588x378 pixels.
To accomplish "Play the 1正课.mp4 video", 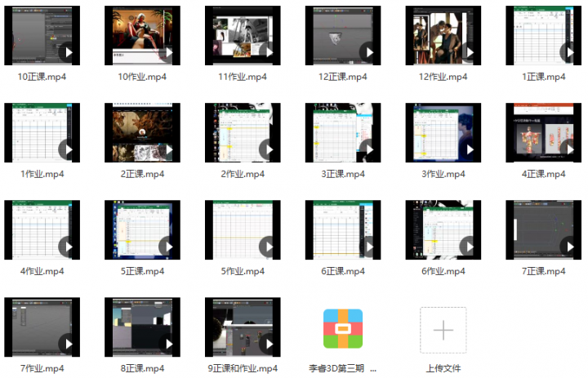I will click(570, 52).
